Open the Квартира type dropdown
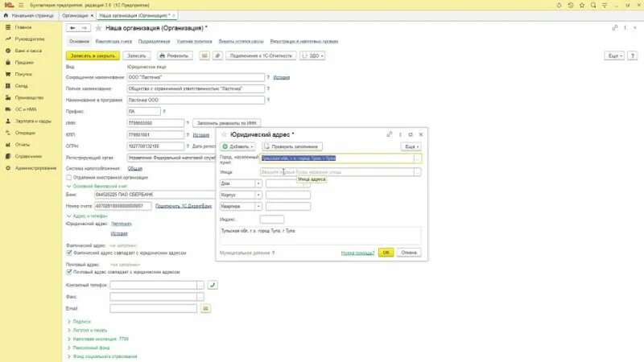The width and height of the screenshot is (644, 362). pyautogui.click(x=258, y=207)
